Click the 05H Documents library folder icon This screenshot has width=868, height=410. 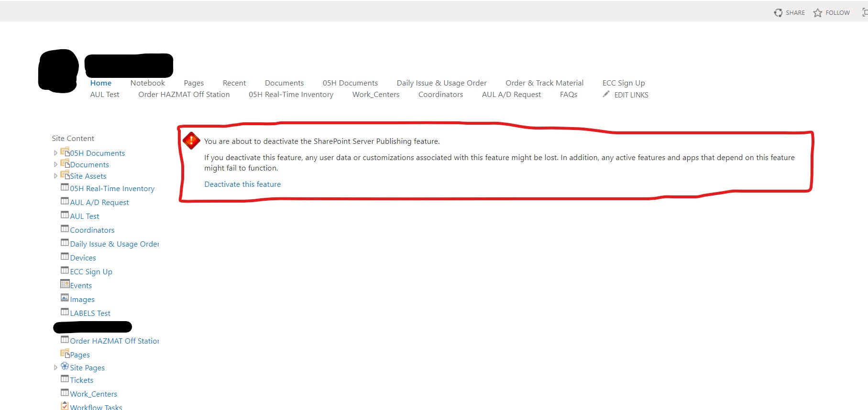point(65,152)
